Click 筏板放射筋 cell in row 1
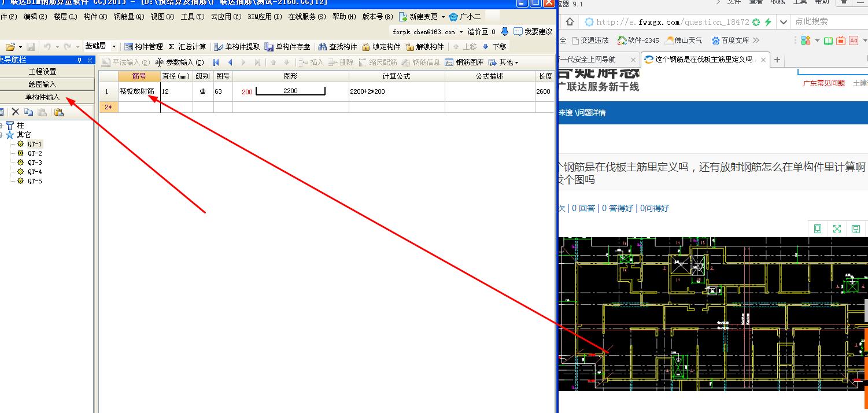 (139, 91)
